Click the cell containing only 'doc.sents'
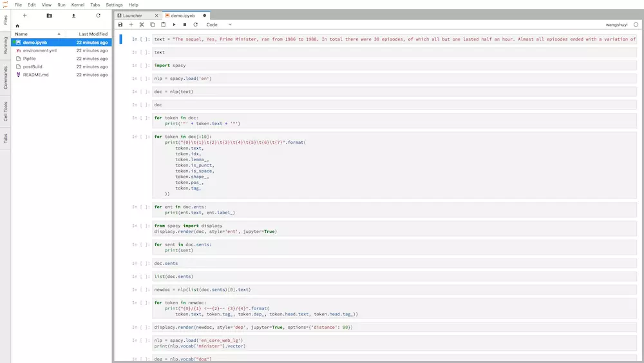 pyautogui.click(x=394, y=264)
